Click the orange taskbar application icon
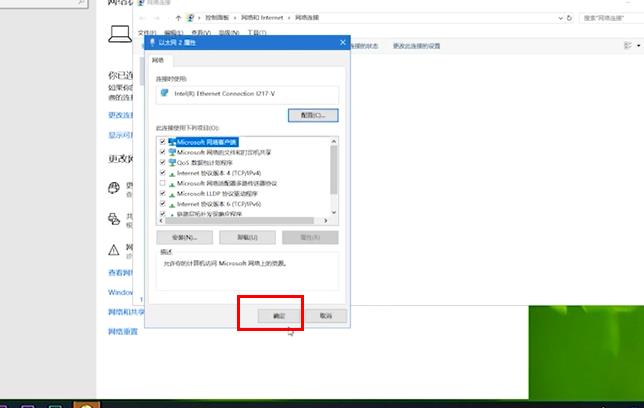This screenshot has width=644, height=408. (x=86, y=405)
